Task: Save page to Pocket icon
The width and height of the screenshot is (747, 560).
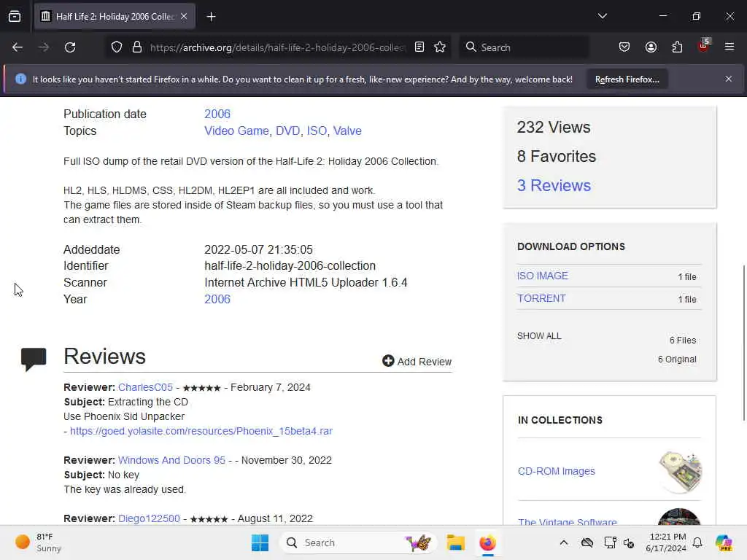Action: pos(624,47)
